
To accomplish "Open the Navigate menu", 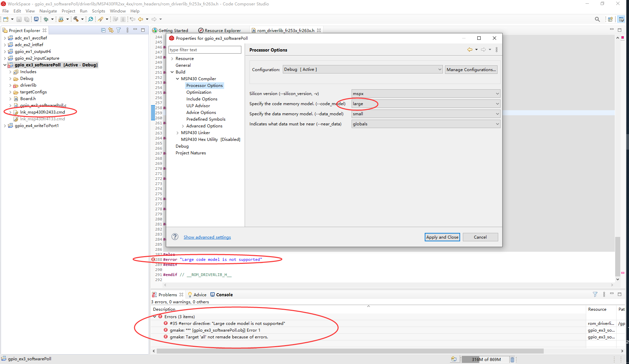I will pyautogui.click(x=48, y=11).
